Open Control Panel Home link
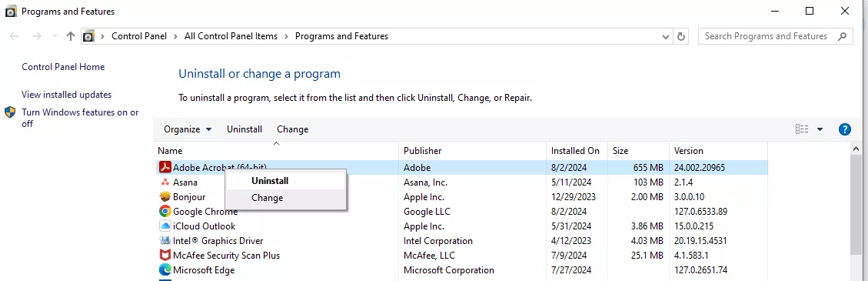 pyautogui.click(x=63, y=66)
